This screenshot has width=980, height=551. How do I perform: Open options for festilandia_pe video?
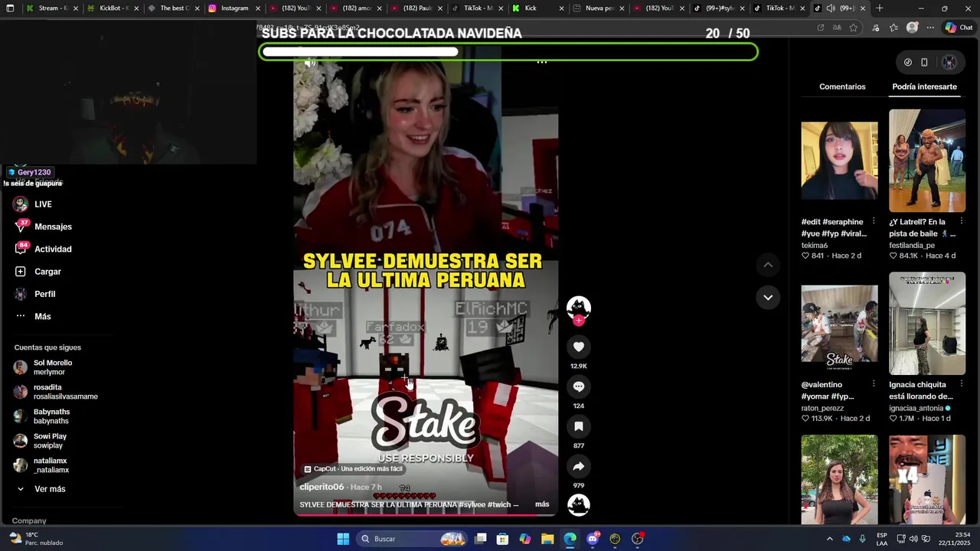[961, 221]
